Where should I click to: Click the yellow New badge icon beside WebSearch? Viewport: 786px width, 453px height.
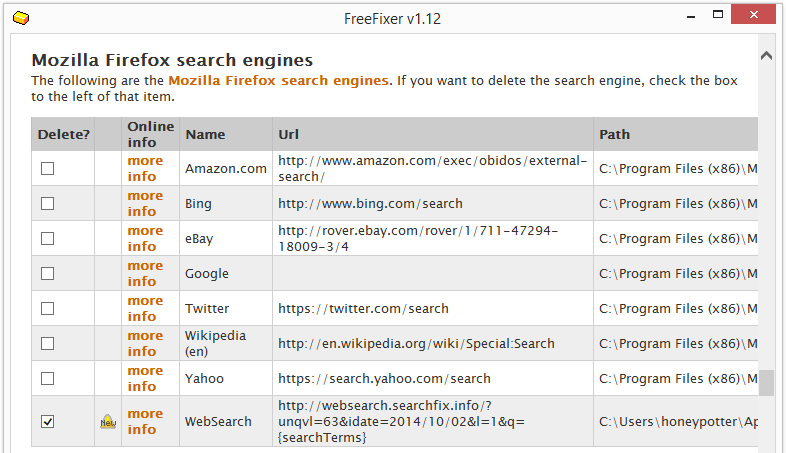click(x=108, y=421)
